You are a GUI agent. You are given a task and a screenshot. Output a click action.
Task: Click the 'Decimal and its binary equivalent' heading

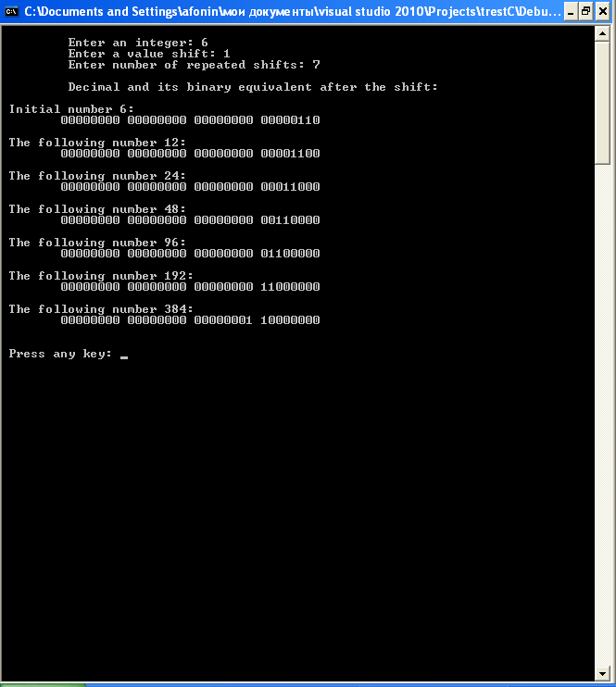[x=253, y=87]
